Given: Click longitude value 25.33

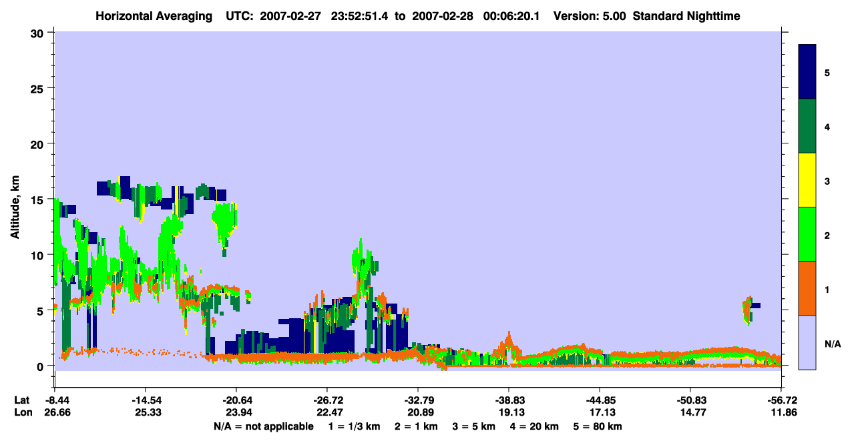Looking at the screenshot, I should tap(148, 413).
